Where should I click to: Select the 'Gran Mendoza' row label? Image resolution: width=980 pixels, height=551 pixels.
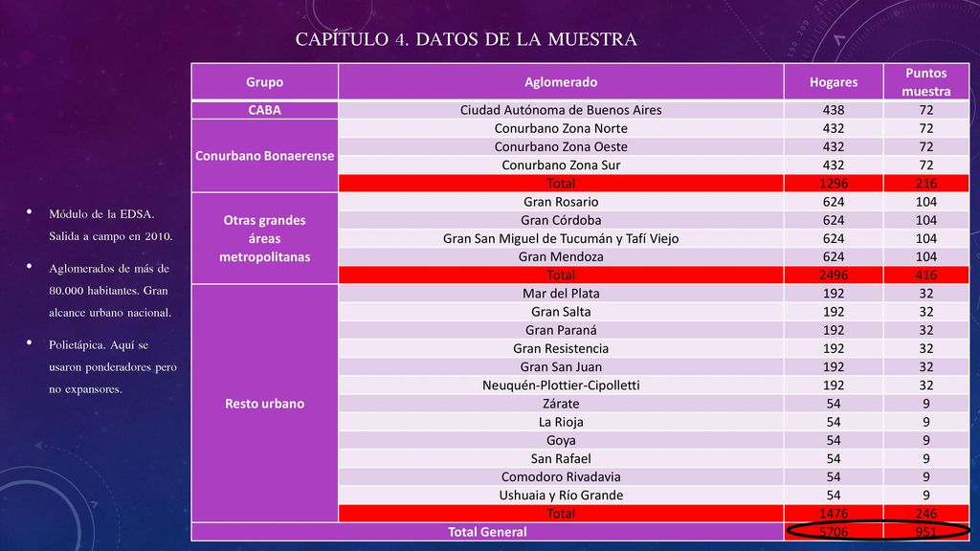[561, 256]
